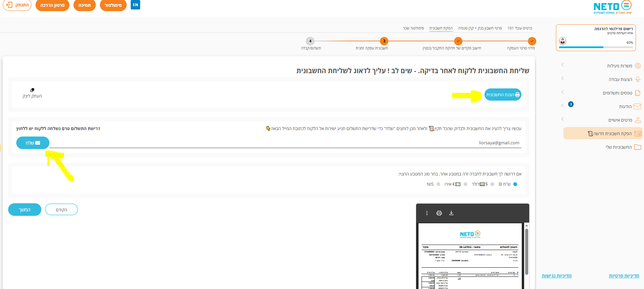Print the invoice from PDF preview toolbar
Image resolution: width=644 pixels, height=289 pixels.
pos(439,213)
